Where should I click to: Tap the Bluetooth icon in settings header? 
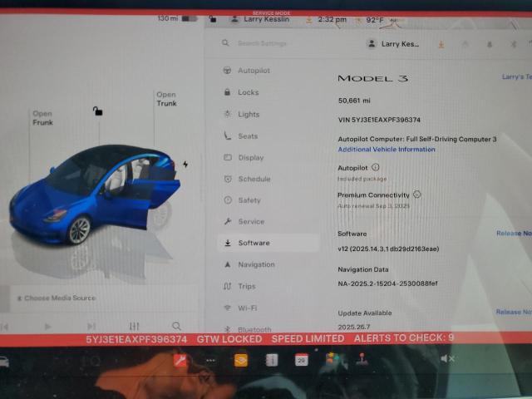pyautogui.click(x=513, y=44)
